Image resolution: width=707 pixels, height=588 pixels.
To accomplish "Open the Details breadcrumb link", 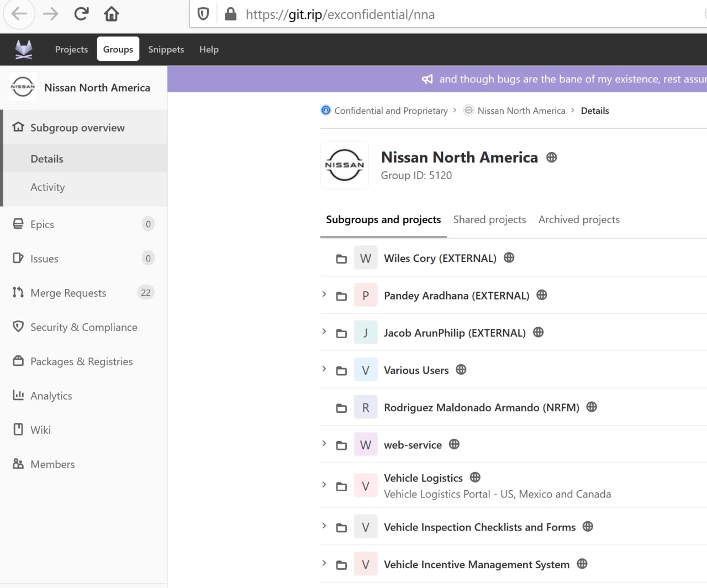I will click(x=595, y=111).
